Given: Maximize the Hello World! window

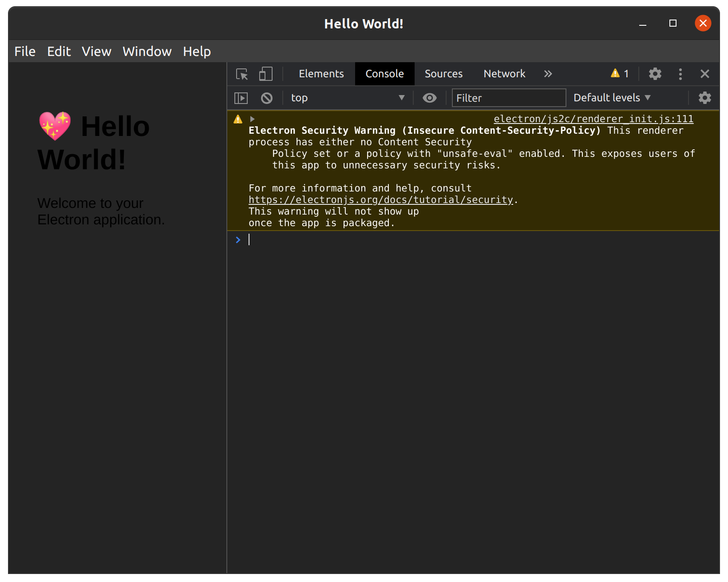Looking at the screenshot, I should 673,24.
